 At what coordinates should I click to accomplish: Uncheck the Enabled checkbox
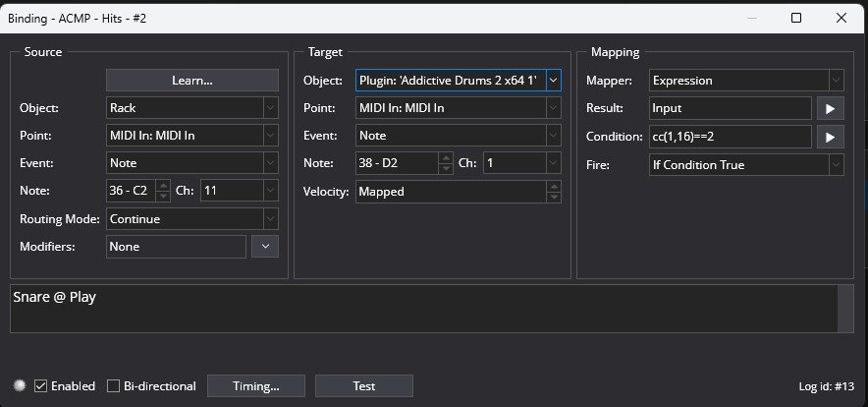pos(40,386)
